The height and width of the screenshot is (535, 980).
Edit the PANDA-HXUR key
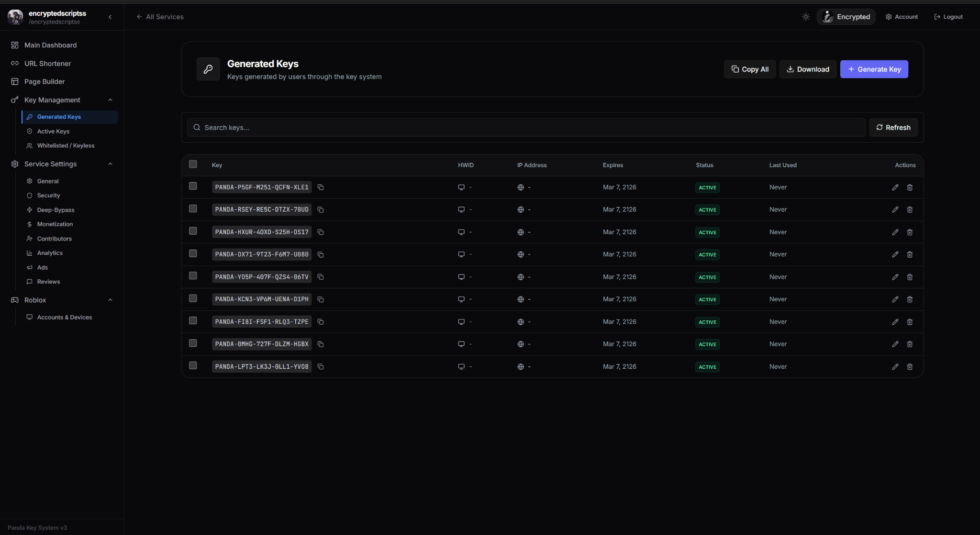[895, 232]
